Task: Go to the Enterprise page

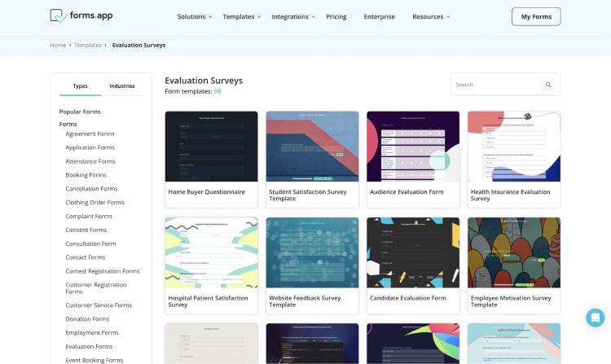Action: click(x=380, y=16)
